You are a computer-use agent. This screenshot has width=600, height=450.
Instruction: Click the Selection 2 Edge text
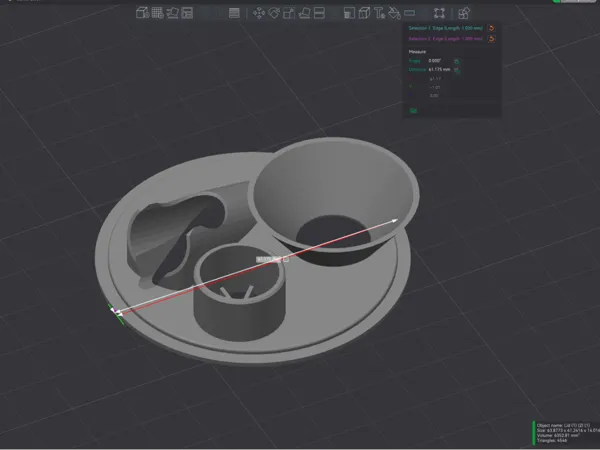pyautogui.click(x=445, y=39)
